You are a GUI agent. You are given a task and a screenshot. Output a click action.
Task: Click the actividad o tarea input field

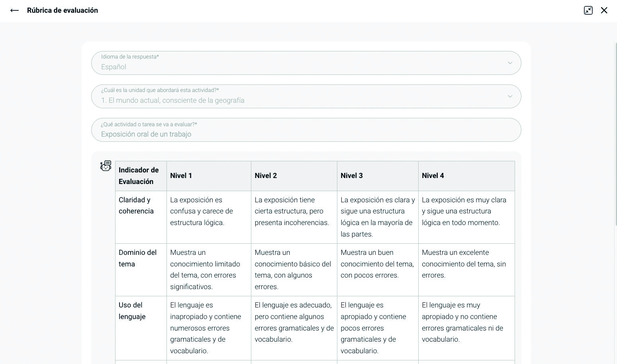click(x=306, y=130)
